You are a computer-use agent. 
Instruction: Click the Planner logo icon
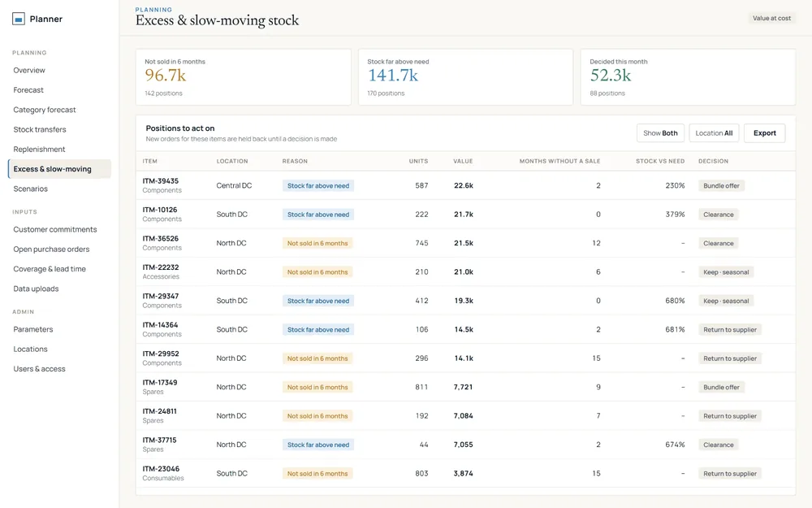[x=19, y=20]
